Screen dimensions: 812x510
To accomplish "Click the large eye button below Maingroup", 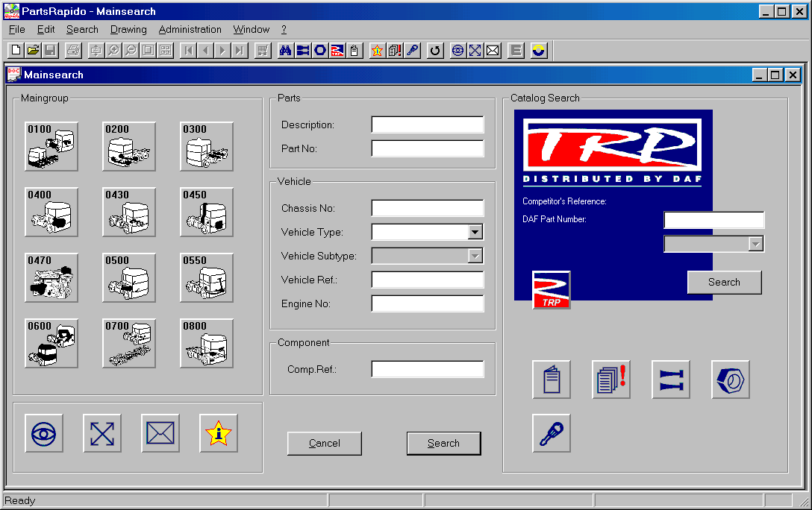I will 44,433.
